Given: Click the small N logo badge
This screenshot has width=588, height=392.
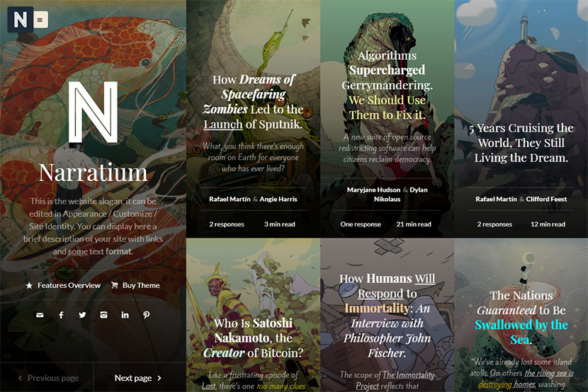Looking at the screenshot, I should pos(21,20).
